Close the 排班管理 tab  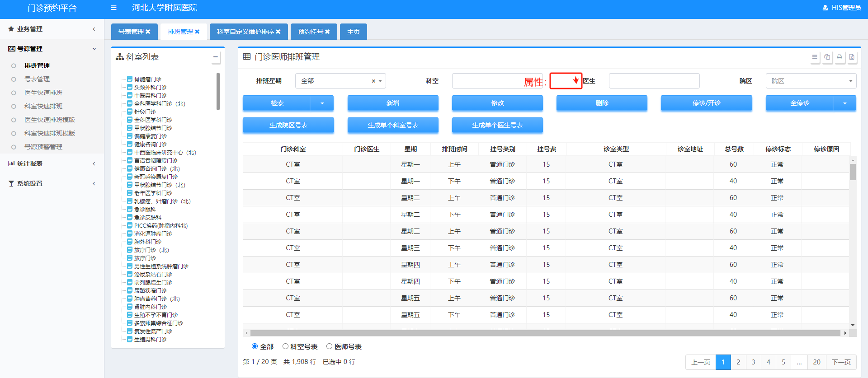point(197,32)
